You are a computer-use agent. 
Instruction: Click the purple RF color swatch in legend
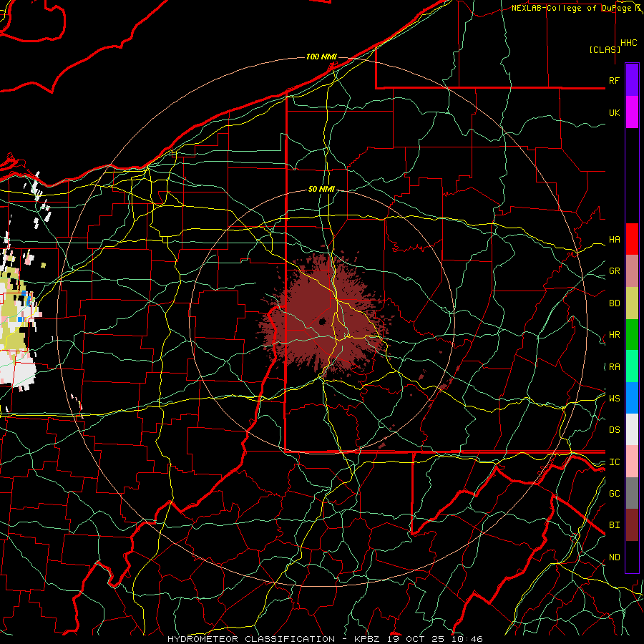tap(632, 79)
